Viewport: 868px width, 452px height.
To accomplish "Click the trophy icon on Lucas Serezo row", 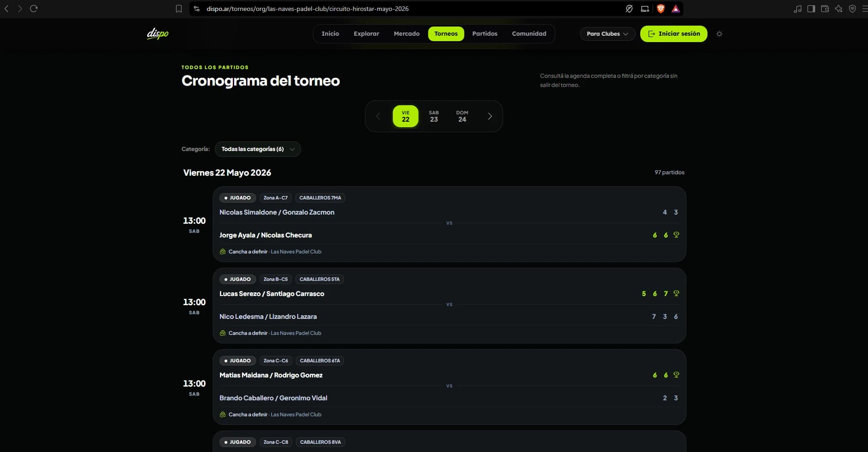I will (676, 293).
